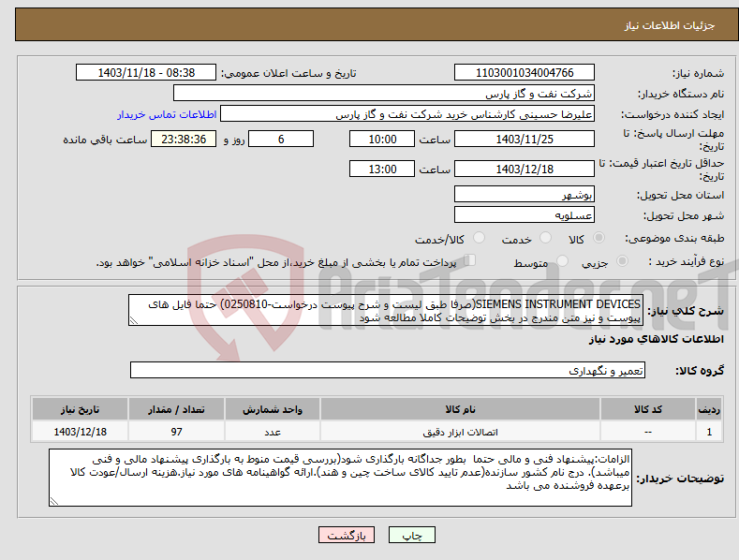Click requester name field علیرضا حسینی
The image size is (739, 560).
pos(407,114)
